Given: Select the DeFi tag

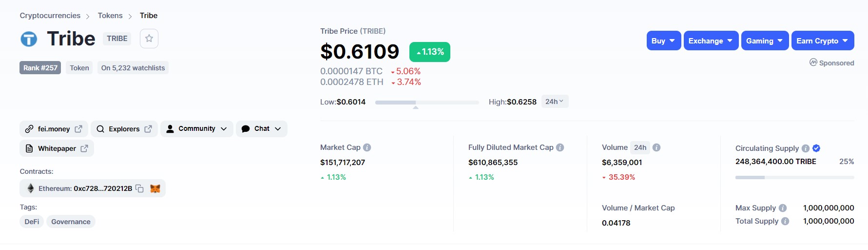Looking at the screenshot, I should [x=32, y=222].
